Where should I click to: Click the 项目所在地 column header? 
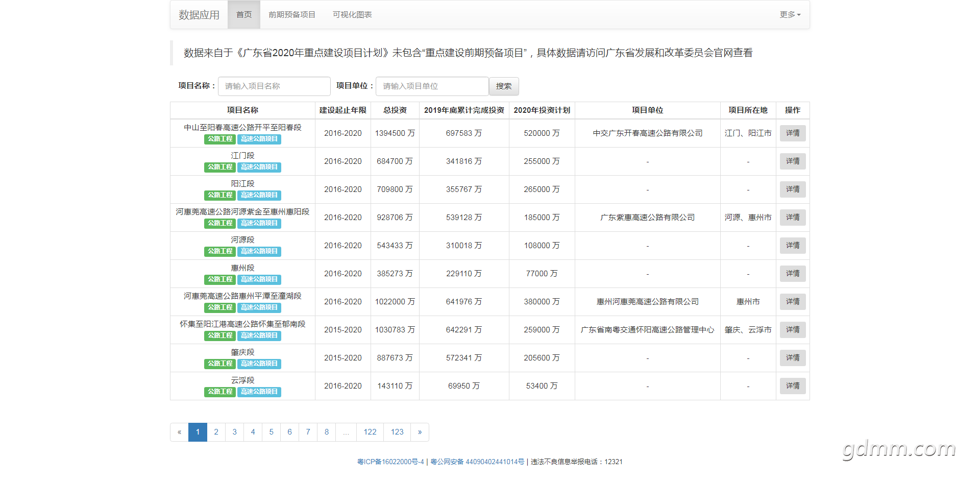(748, 110)
